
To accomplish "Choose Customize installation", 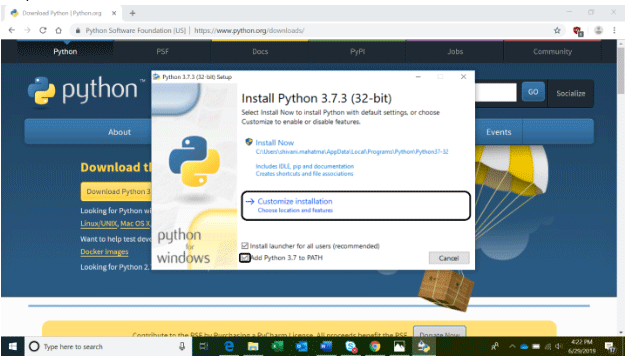I will (x=355, y=205).
